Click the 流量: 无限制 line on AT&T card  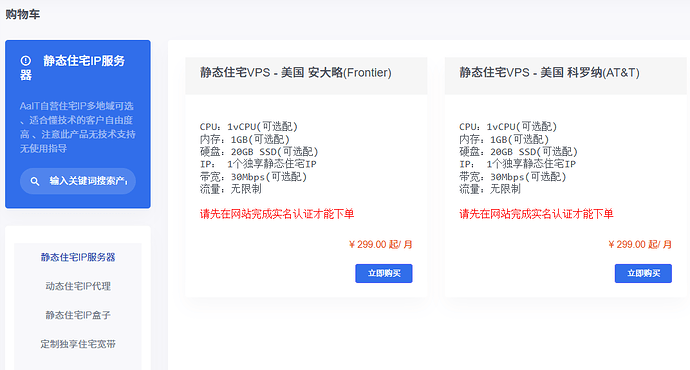tap(490, 189)
